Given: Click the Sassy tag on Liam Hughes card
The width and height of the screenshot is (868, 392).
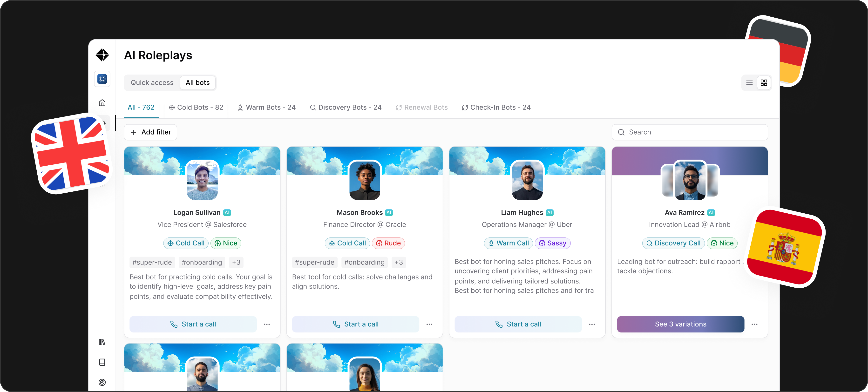Looking at the screenshot, I should click(553, 243).
